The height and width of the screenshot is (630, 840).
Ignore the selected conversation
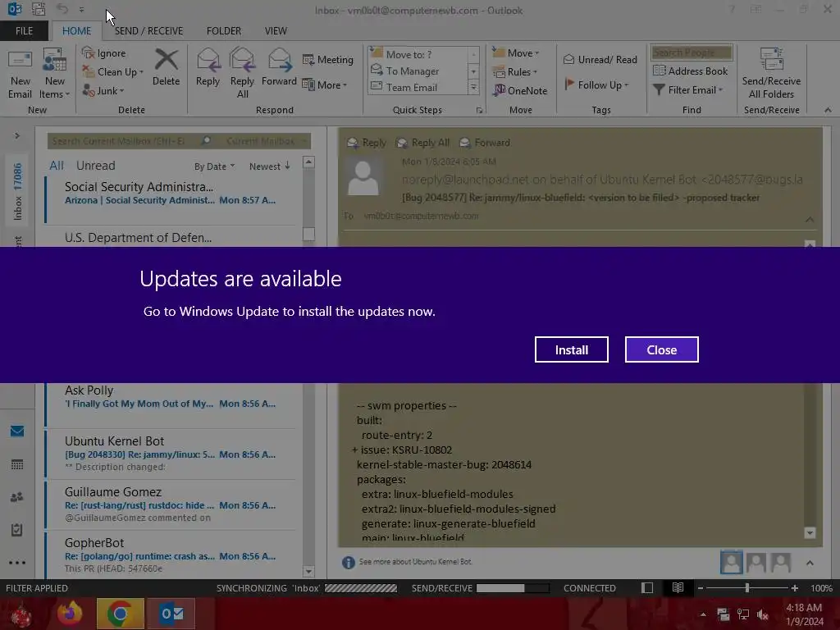pos(104,53)
